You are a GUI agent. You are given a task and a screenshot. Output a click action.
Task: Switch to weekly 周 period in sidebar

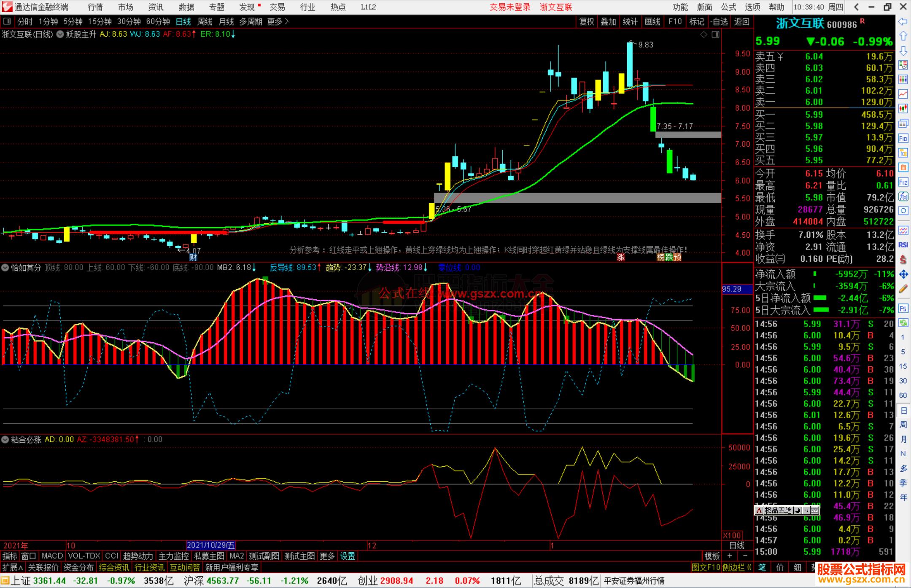[x=903, y=424]
